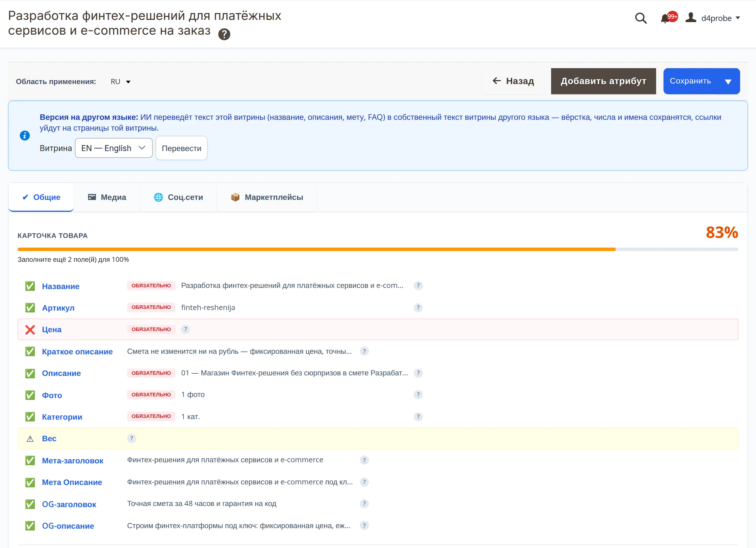Click help icon in Цена row
The image size is (756, 548).
[185, 329]
